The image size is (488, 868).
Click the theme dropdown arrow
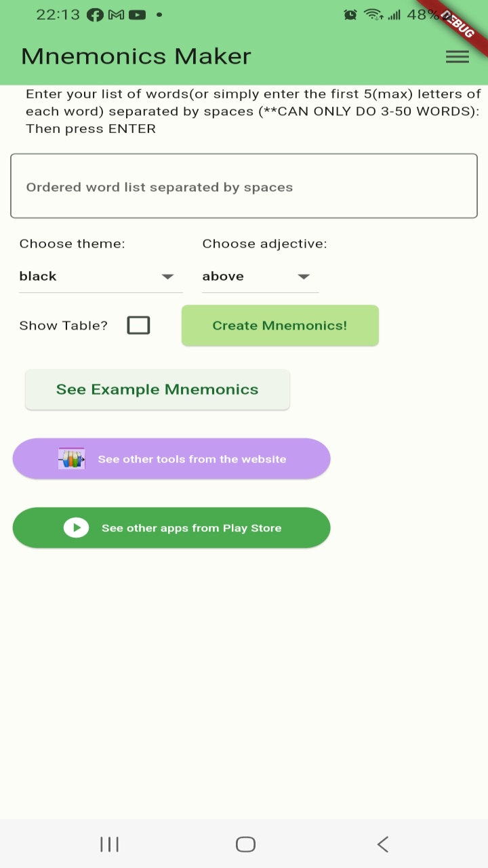[167, 276]
